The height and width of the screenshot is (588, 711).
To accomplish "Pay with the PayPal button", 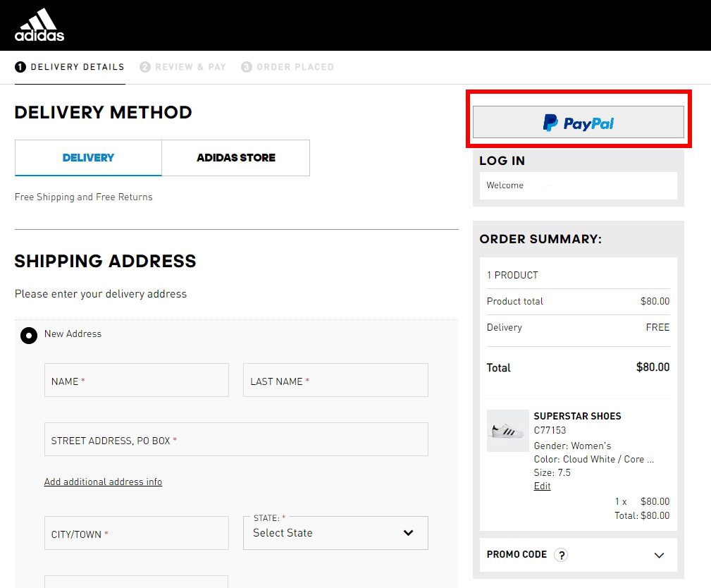I will pos(578,122).
